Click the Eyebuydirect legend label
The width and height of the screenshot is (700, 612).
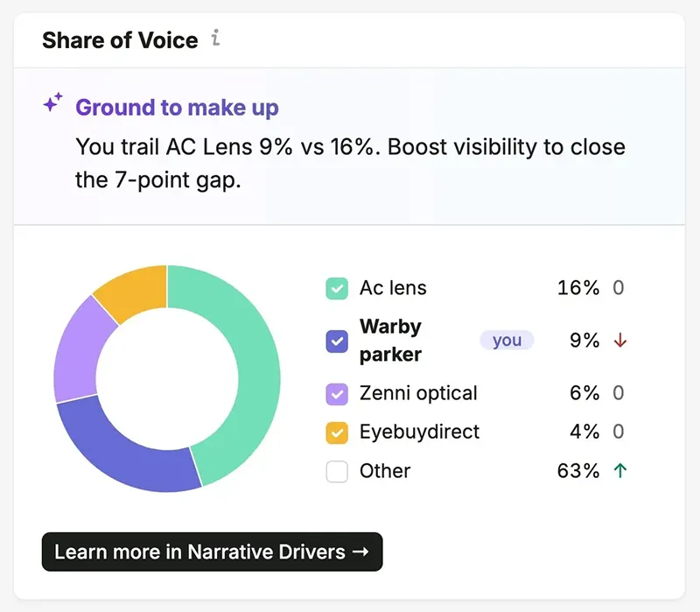pyautogui.click(x=419, y=432)
